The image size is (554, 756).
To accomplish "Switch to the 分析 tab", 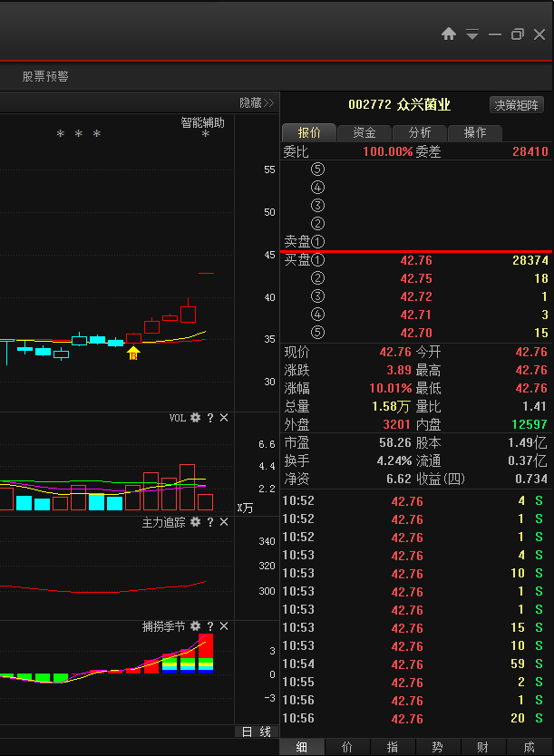I will tap(420, 132).
